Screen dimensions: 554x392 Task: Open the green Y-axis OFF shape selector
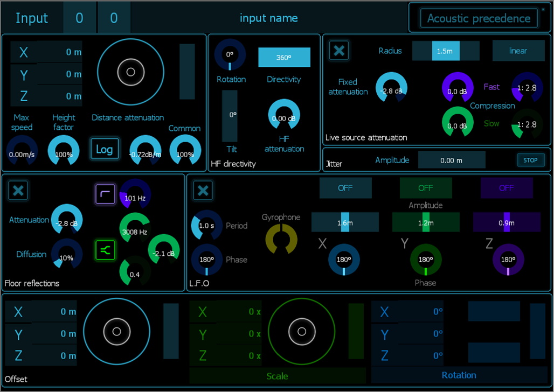425,188
